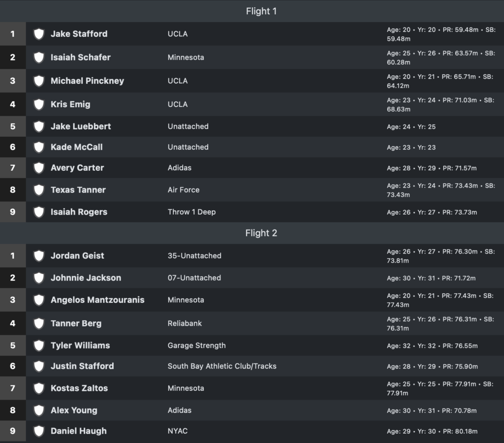Select athlete Avery Carter
The height and width of the screenshot is (443, 504).
[77, 168]
